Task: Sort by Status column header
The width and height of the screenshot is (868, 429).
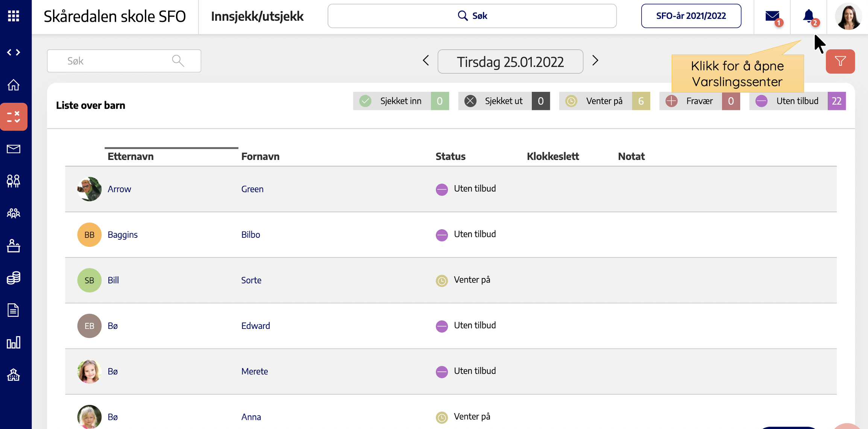Action: 451,157
